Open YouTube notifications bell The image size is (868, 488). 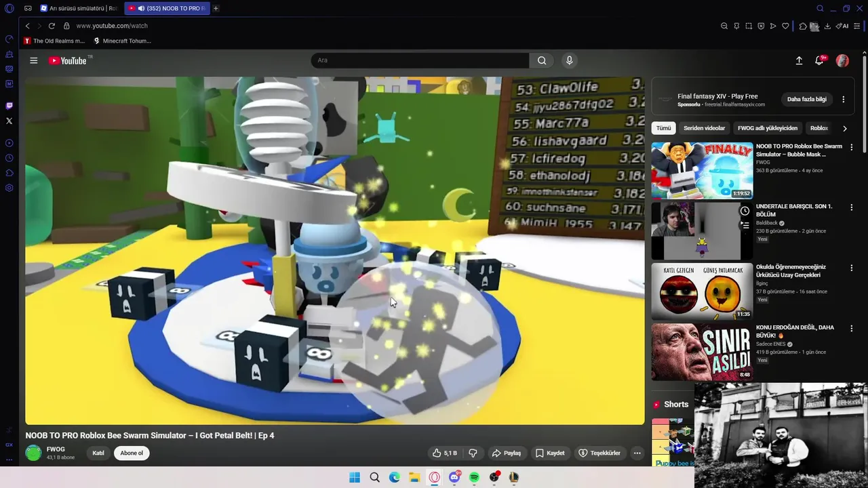[x=819, y=60]
